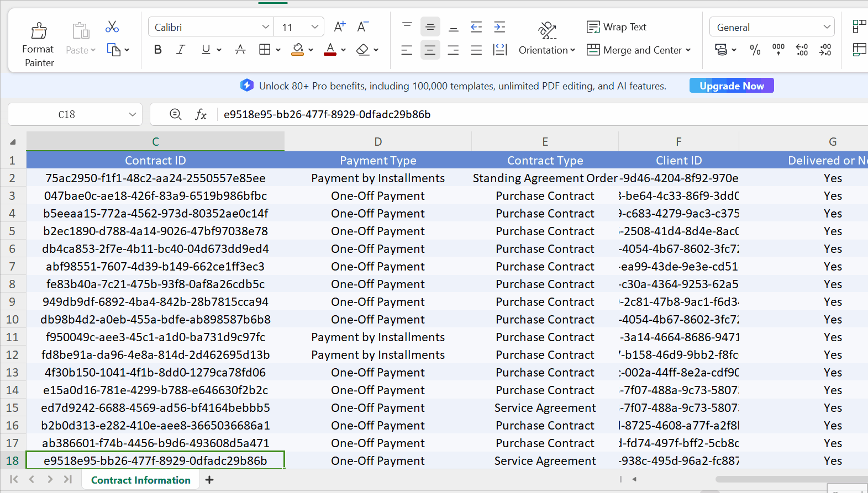Click the percent style icon

click(755, 50)
